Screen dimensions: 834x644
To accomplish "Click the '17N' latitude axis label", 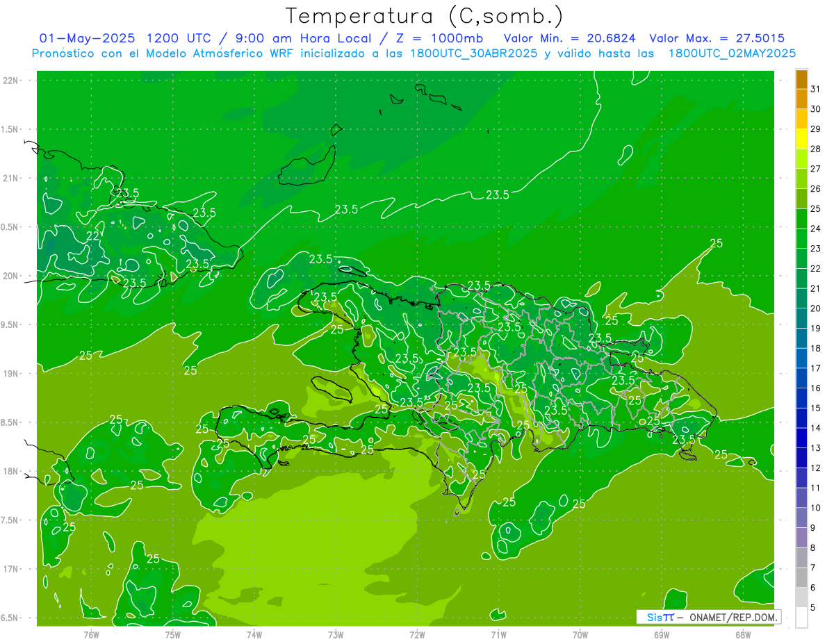I will click(10, 569).
